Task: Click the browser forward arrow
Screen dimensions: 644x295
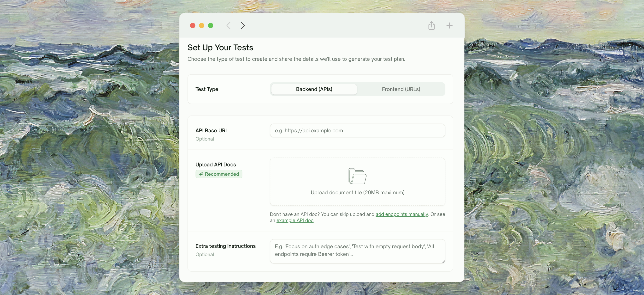Action: pyautogui.click(x=243, y=25)
